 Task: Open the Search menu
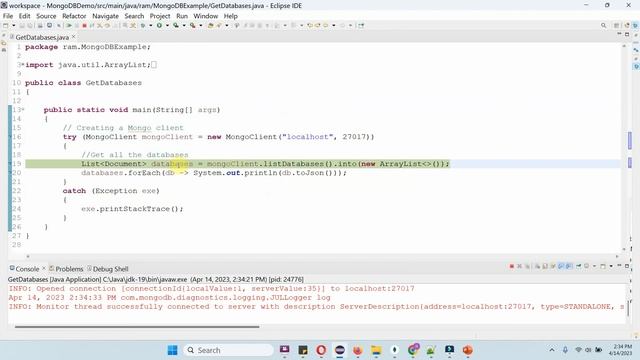point(134,16)
